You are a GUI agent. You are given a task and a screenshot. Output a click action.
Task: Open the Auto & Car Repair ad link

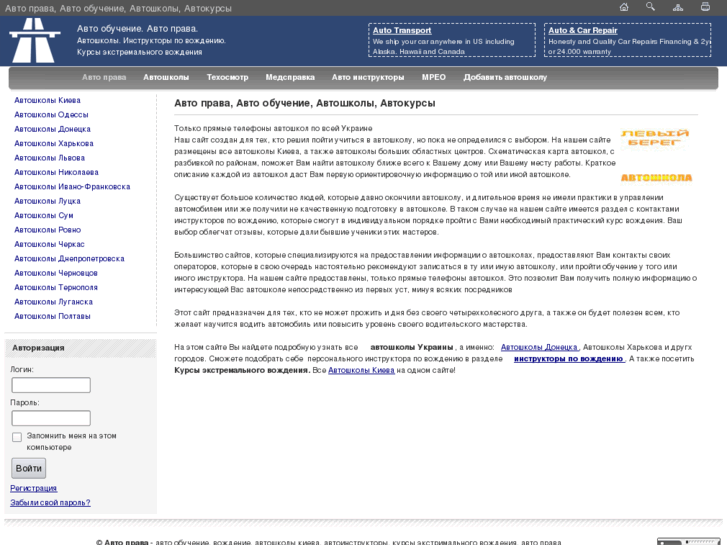pyautogui.click(x=583, y=31)
